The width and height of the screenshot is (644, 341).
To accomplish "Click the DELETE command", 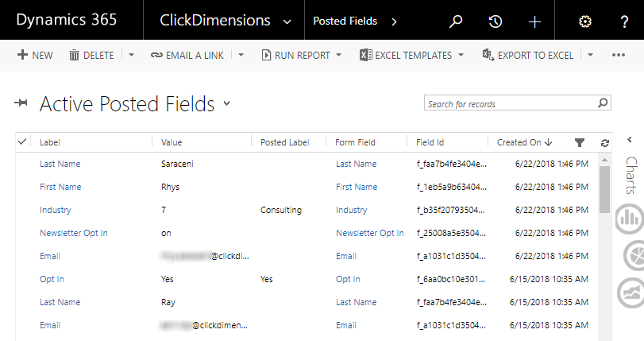I will (91, 55).
